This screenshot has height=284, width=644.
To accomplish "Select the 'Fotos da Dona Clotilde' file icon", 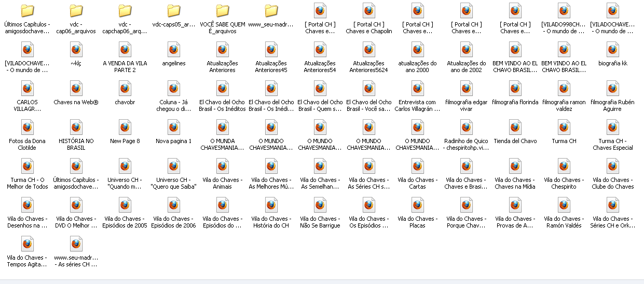I will click(x=27, y=127).
